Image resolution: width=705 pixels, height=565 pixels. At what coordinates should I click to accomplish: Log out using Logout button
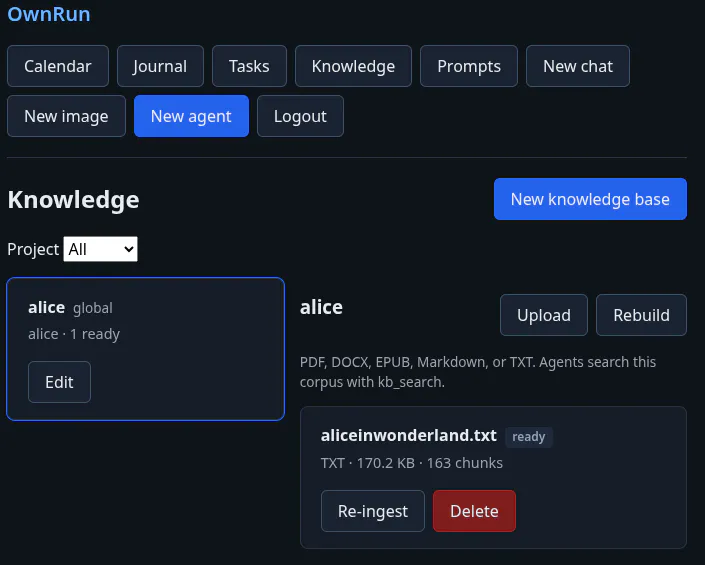pyautogui.click(x=300, y=116)
